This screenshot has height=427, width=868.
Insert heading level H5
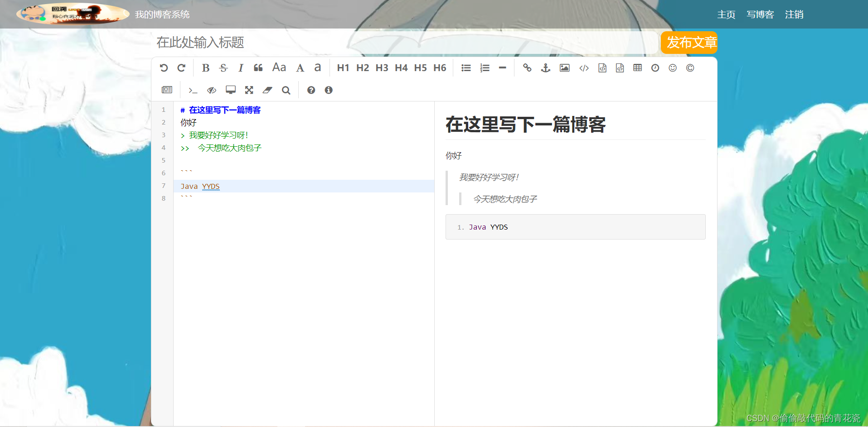[420, 68]
